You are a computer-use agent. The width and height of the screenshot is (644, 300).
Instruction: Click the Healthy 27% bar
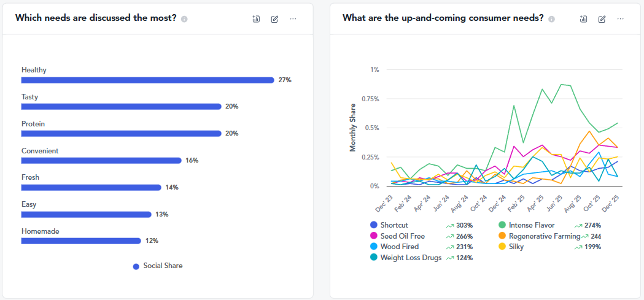coord(147,80)
